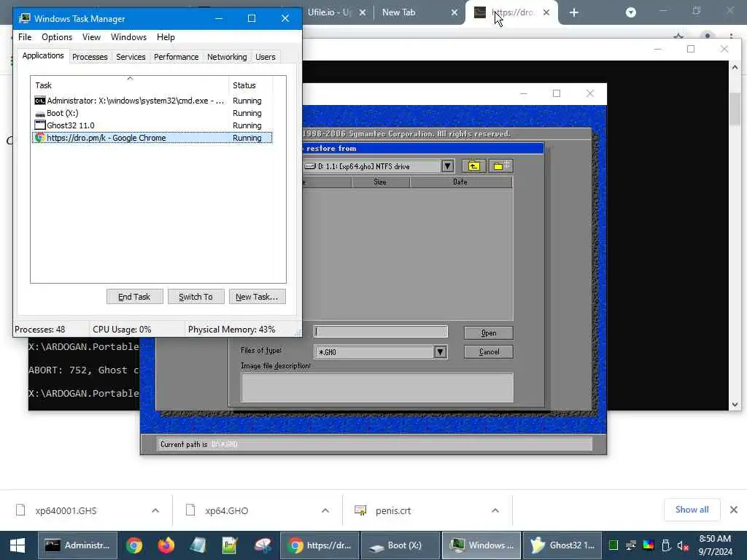Click the Show all downloads button

pyautogui.click(x=692, y=510)
